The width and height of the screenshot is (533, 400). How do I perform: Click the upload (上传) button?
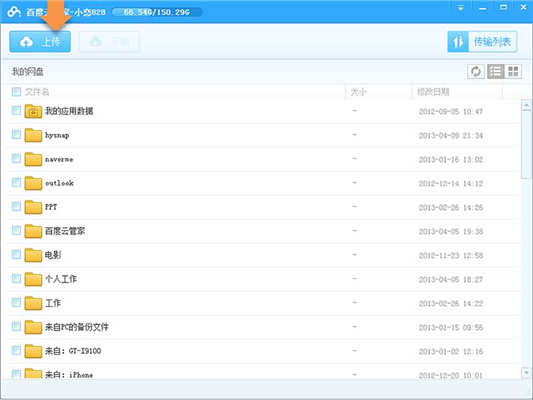point(40,41)
